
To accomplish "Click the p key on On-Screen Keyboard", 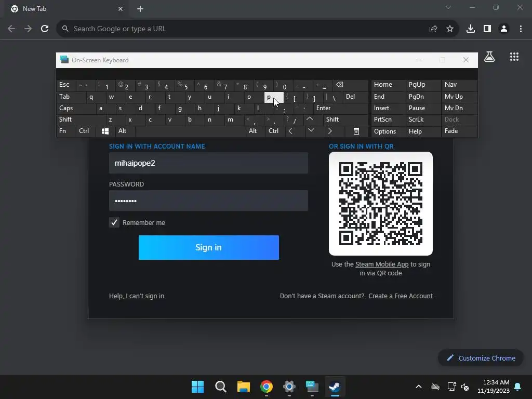I will coord(273,97).
